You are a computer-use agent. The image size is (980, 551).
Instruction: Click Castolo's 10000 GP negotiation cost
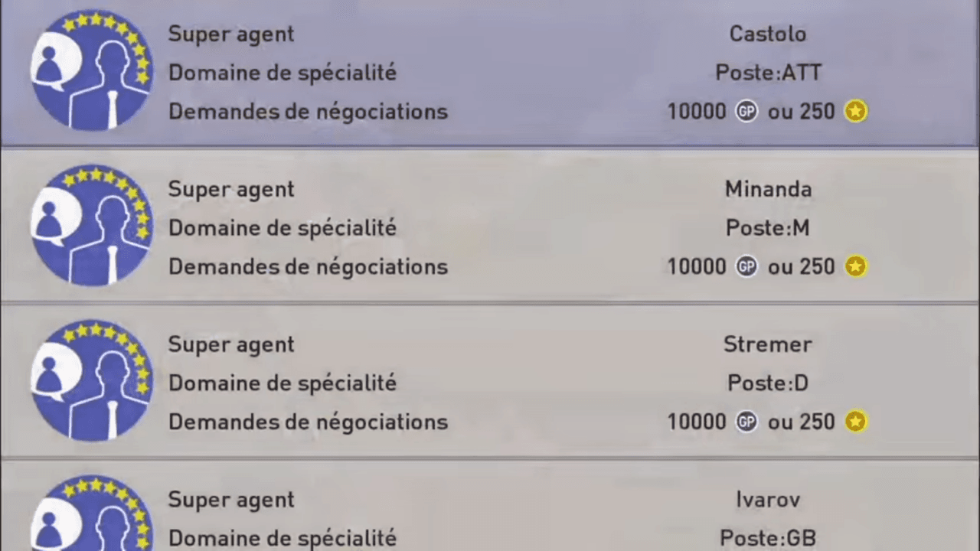click(696, 112)
